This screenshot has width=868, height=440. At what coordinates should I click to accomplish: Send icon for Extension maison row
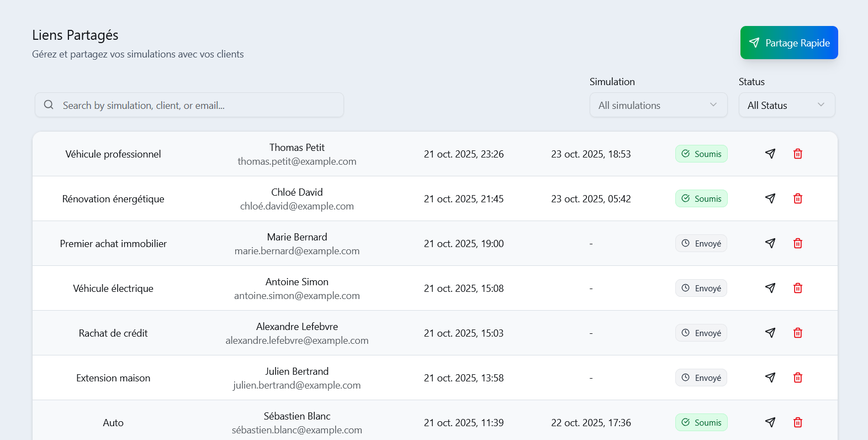click(x=770, y=378)
